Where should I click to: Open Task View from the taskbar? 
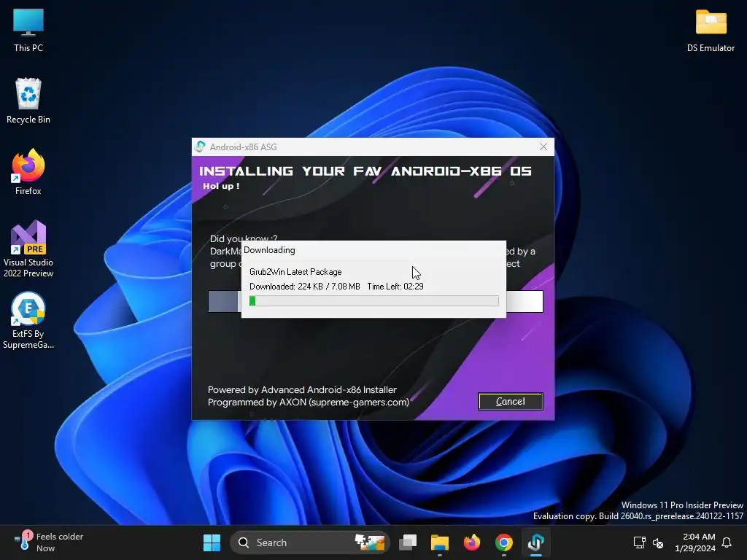tap(408, 542)
